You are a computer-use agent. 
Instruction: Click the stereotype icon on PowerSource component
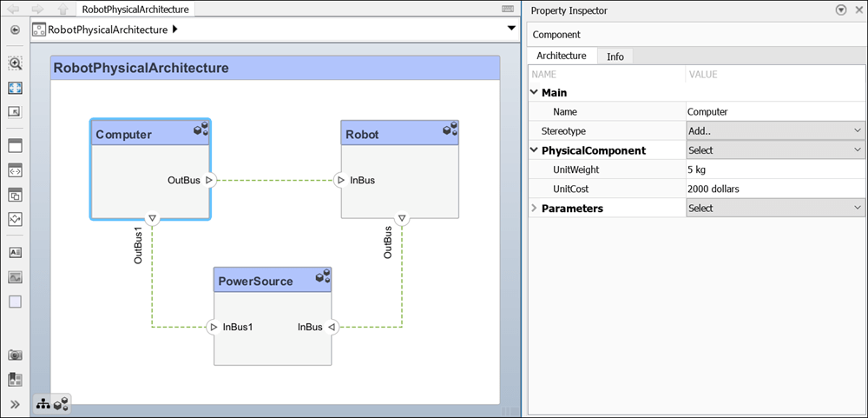pos(322,276)
